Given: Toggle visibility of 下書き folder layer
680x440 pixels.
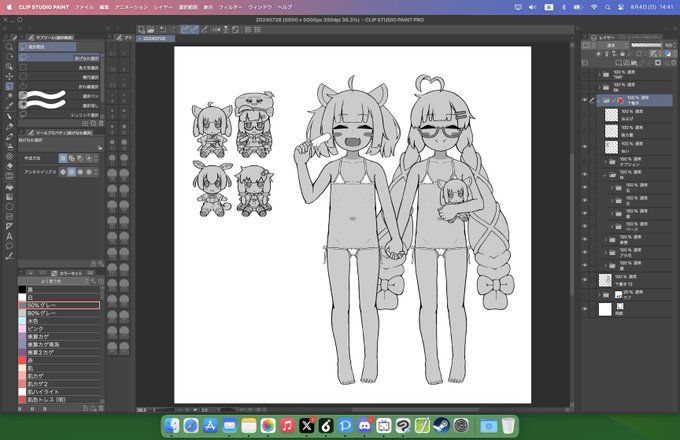Looking at the screenshot, I should tap(585, 101).
